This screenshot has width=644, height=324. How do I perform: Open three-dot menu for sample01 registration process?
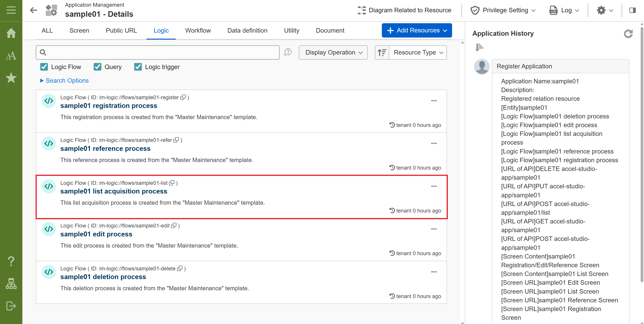[x=434, y=101]
